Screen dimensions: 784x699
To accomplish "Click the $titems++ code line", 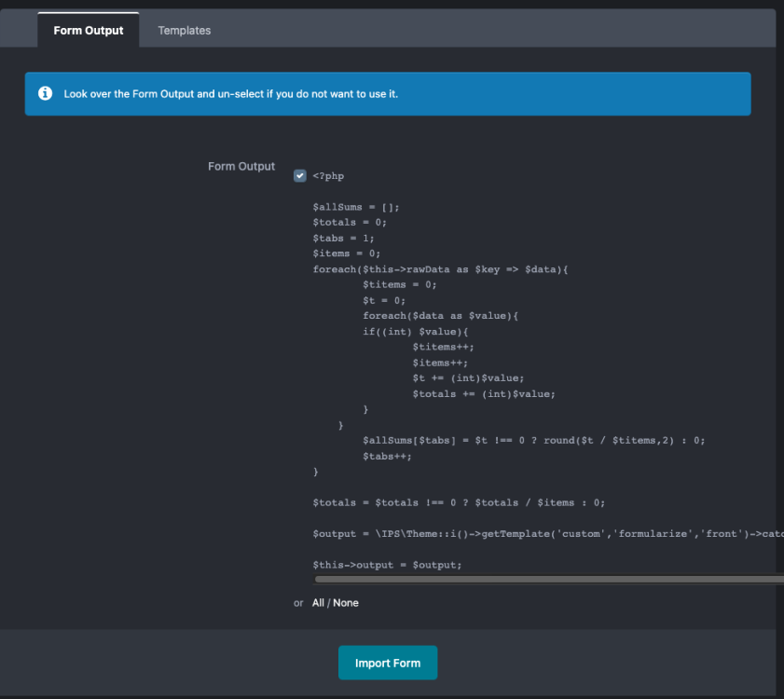I will (x=436, y=347).
